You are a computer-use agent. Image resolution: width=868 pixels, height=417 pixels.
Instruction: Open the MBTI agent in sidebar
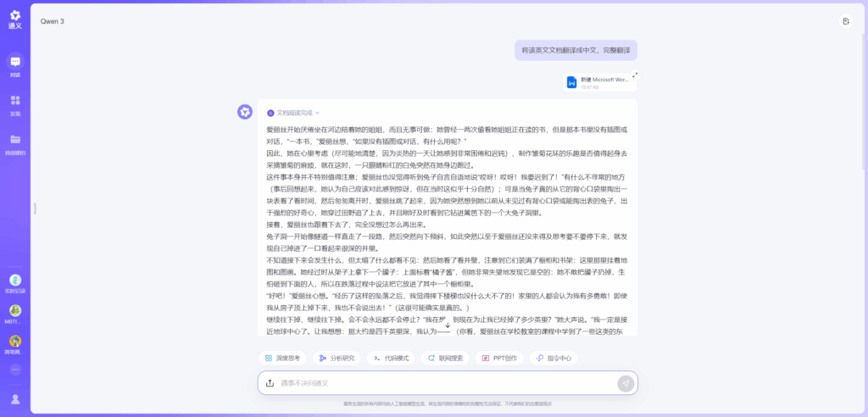coord(15,314)
